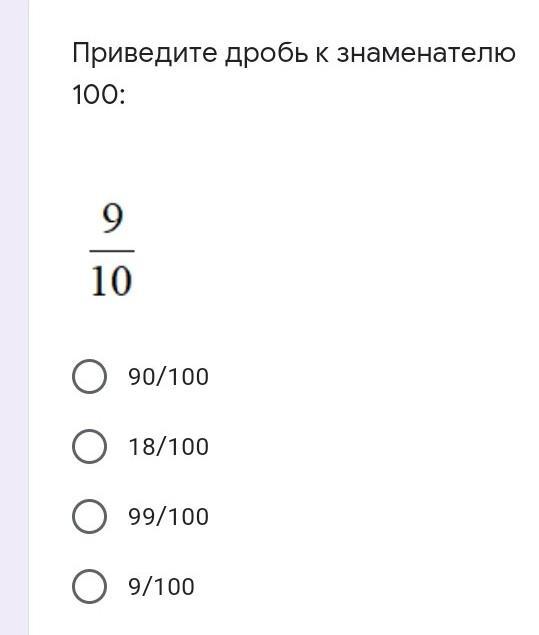The image size is (539, 635).
Task: Click the word "дробь" in the question
Action: [x=266, y=53]
